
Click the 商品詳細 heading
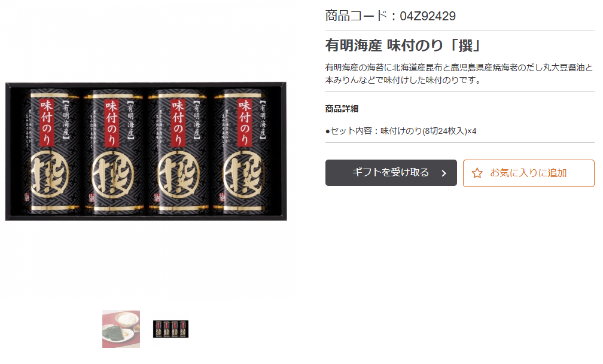(342, 109)
